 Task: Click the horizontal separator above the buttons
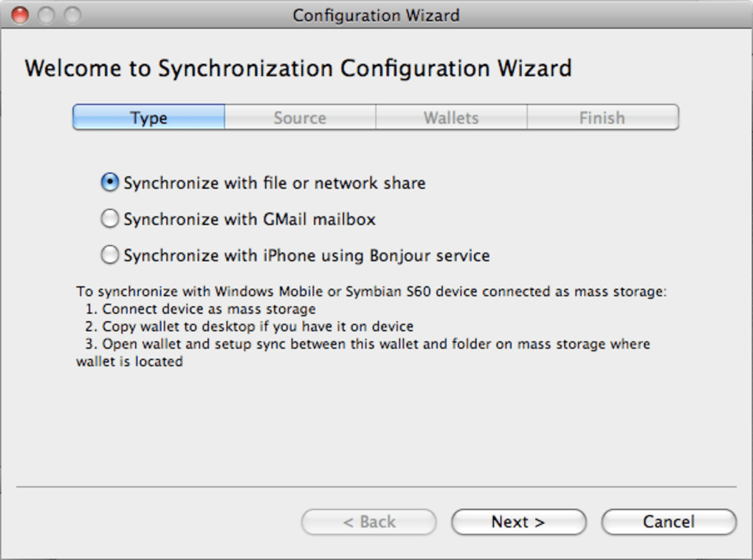click(x=376, y=487)
